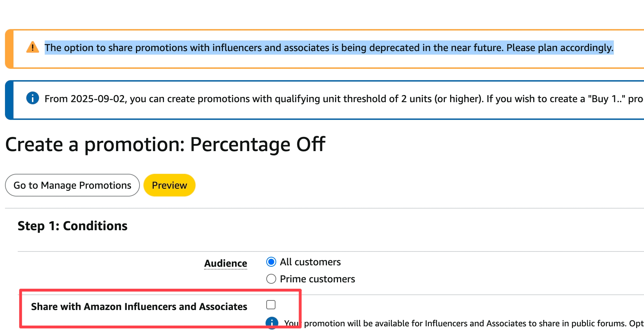Select the Prime customers radio button
Image resolution: width=644 pixels, height=332 pixels.
click(x=271, y=279)
